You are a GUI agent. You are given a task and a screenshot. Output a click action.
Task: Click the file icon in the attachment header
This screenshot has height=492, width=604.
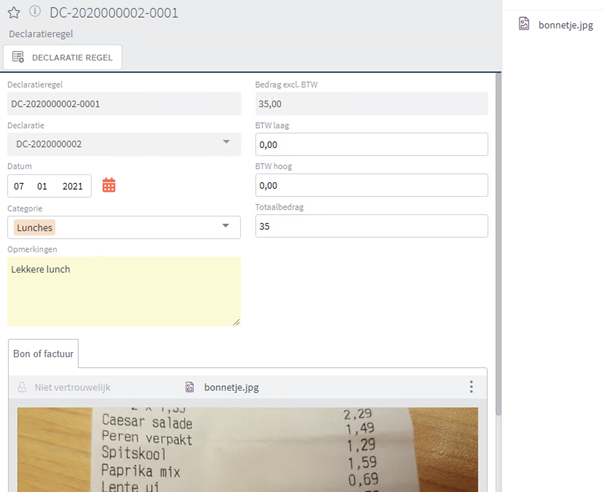190,387
